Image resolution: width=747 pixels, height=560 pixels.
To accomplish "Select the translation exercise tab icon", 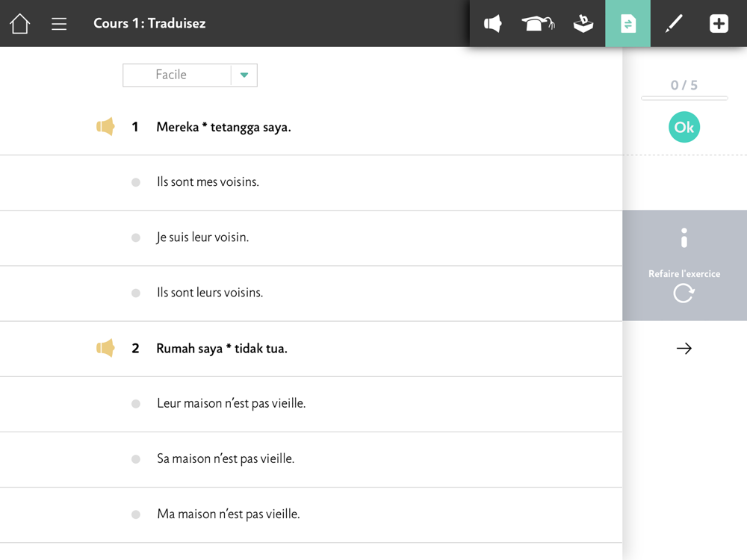I will [628, 24].
